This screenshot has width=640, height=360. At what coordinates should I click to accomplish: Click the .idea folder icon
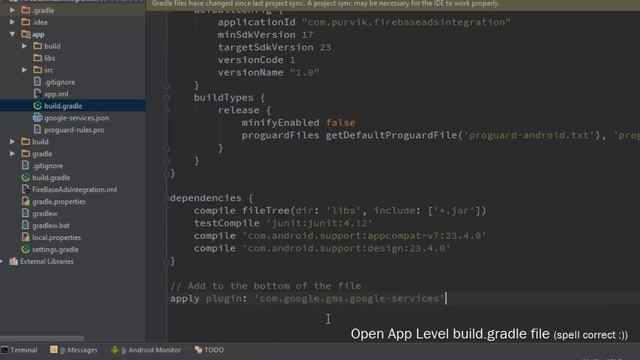[x=26, y=22]
